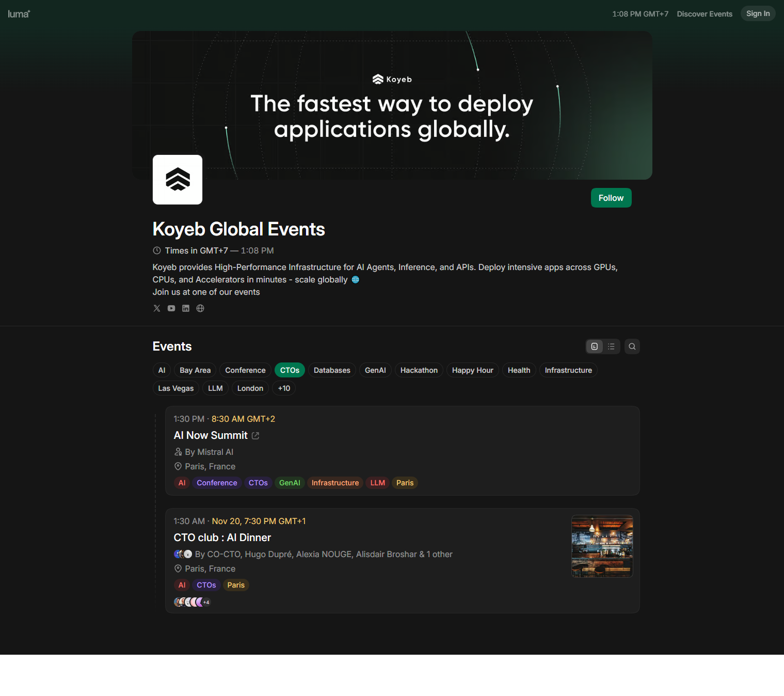Click Paris tag on CTO club card
Screen dimensions: 784x696
point(236,585)
